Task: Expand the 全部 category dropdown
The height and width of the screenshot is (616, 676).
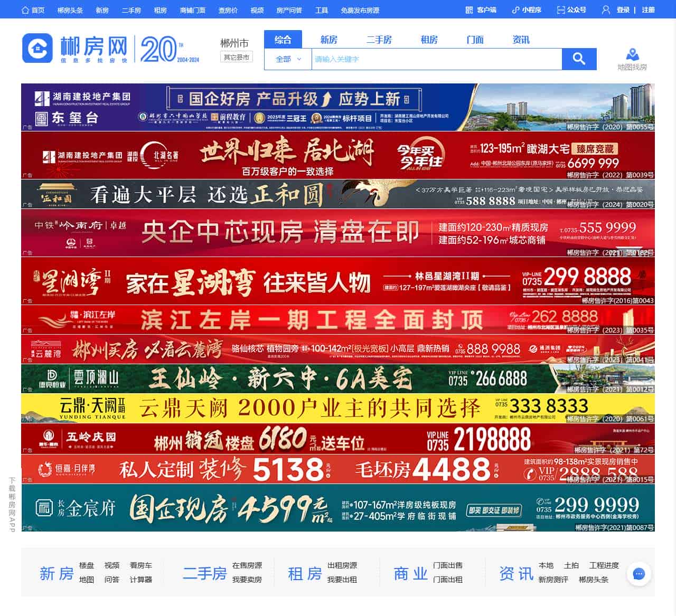Action: tap(288, 59)
